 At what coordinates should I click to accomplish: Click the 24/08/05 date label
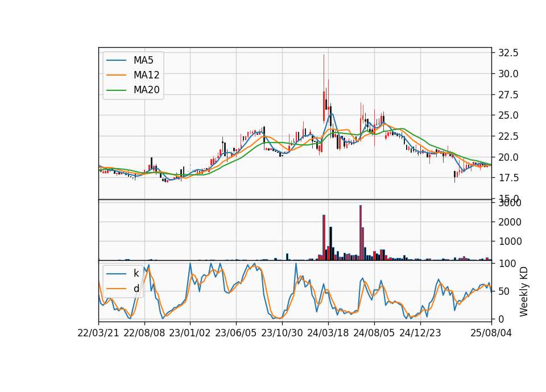point(374,333)
